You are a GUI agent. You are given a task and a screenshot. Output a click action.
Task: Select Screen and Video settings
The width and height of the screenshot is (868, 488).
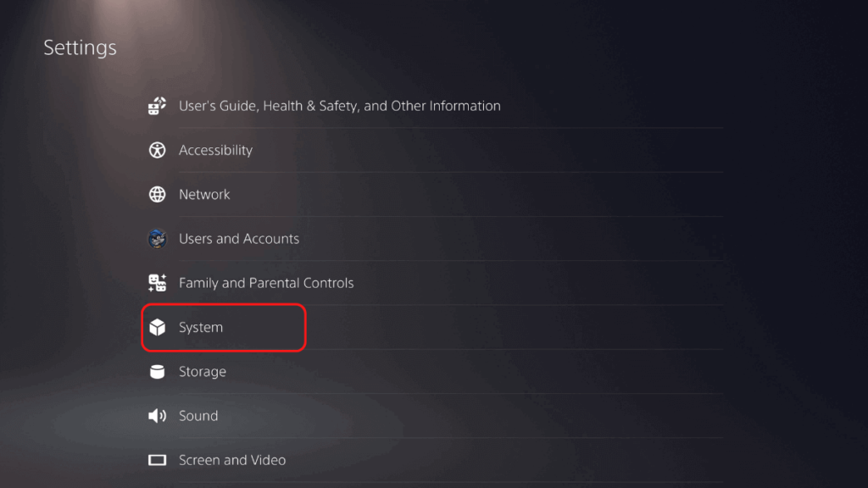[x=435, y=460]
